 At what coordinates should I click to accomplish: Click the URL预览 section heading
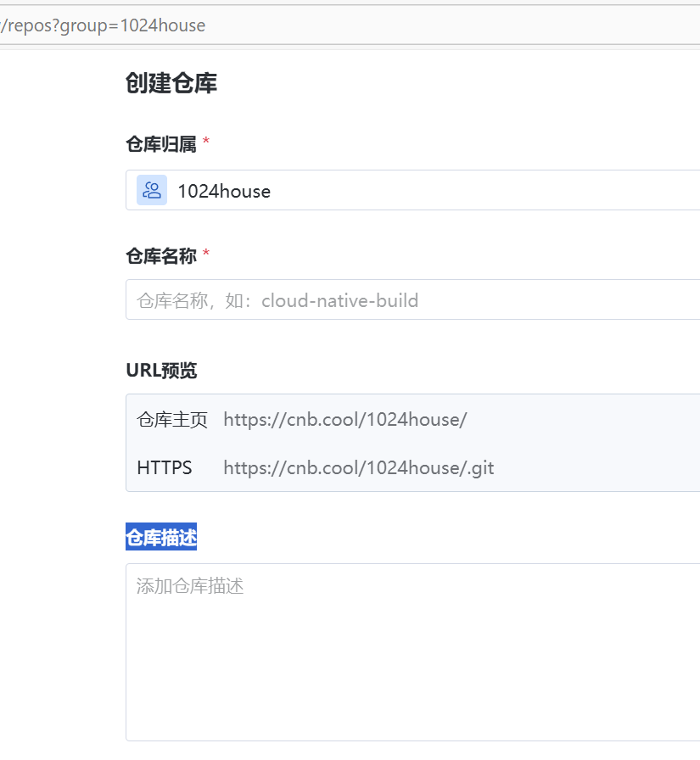click(160, 370)
